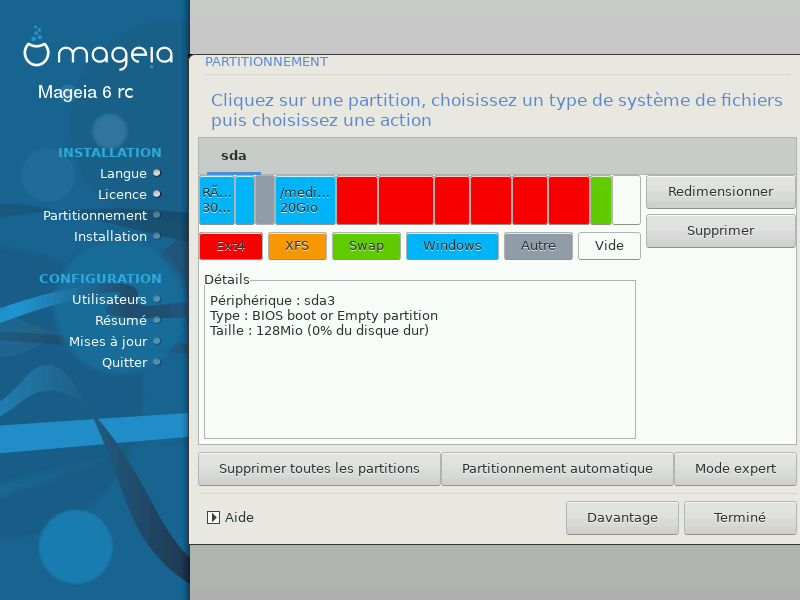The height and width of the screenshot is (600, 800).
Task: Select the narrow unlabeled blue partition
Action: tap(245, 200)
